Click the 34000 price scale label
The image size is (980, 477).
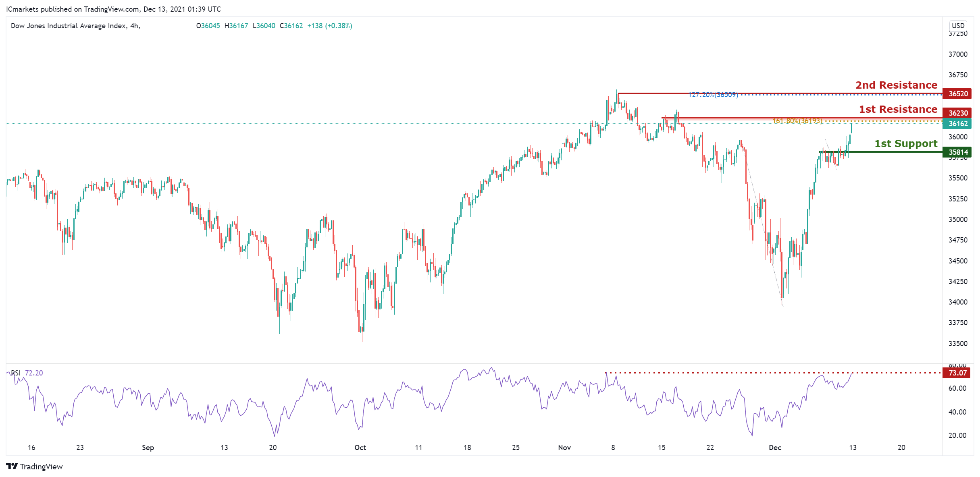[958, 302]
